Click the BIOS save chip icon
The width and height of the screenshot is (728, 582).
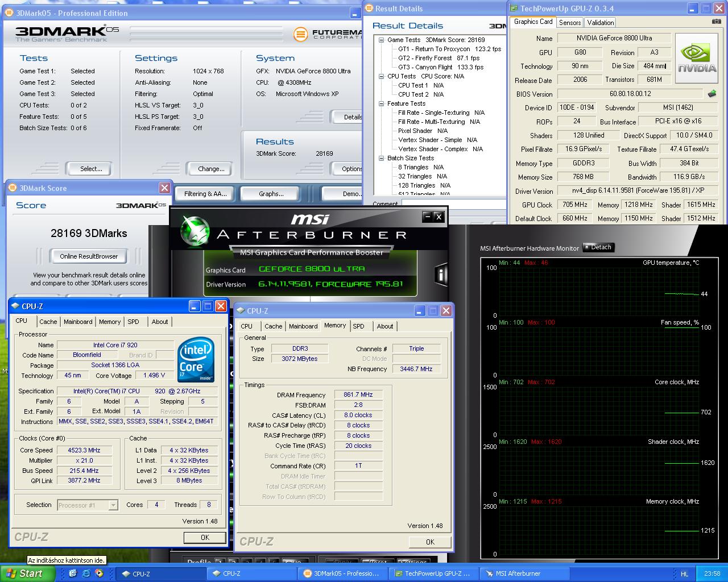coord(712,94)
